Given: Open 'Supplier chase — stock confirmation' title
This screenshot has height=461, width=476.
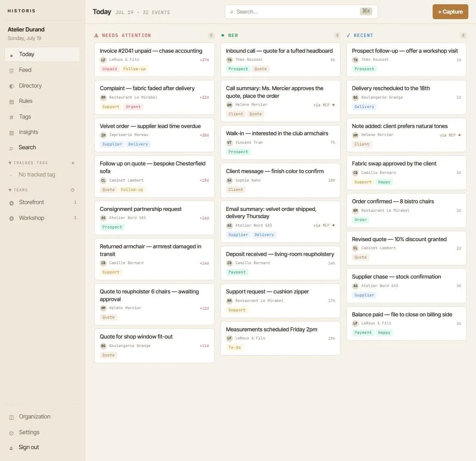Looking at the screenshot, I should [x=396, y=277].
